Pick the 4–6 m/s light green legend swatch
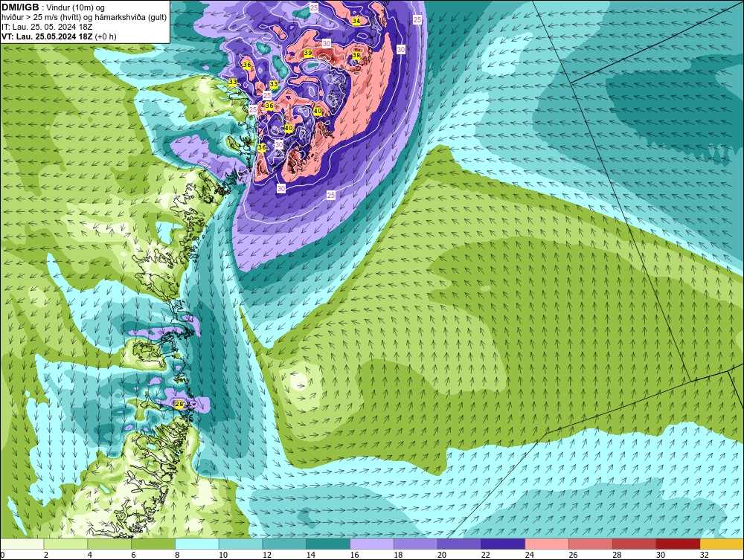The width and height of the screenshot is (744, 560). coord(109,544)
